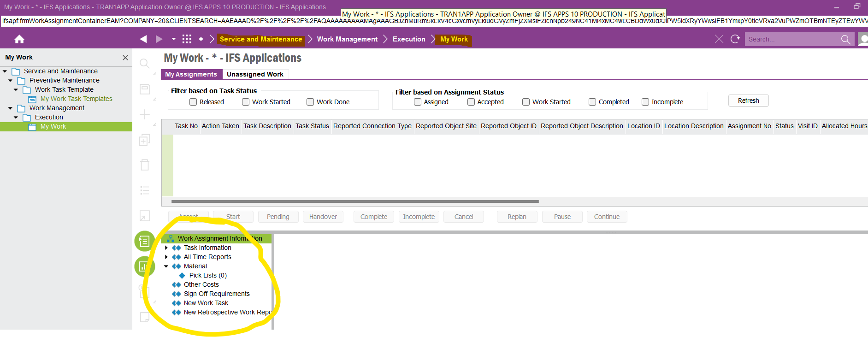
Task: Click the Continue button
Action: tap(607, 217)
